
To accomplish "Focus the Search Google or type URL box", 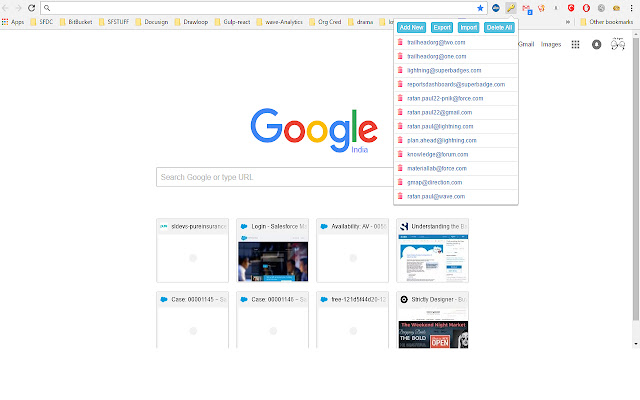I will pyautogui.click(x=275, y=177).
